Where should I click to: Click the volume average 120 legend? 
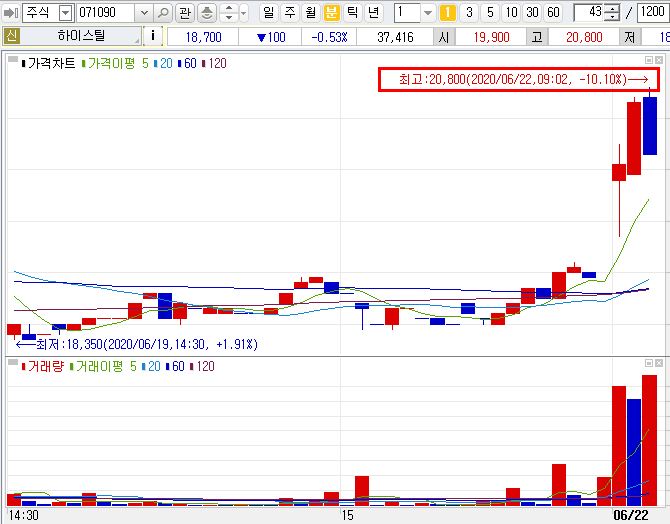click(202, 366)
